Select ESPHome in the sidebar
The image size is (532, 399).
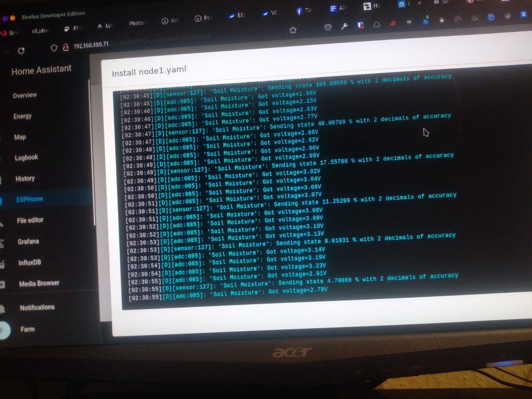coord(30,199)
